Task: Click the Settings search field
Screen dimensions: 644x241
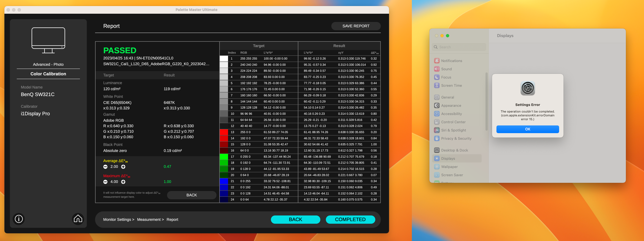Action: [x=459, y=47]
